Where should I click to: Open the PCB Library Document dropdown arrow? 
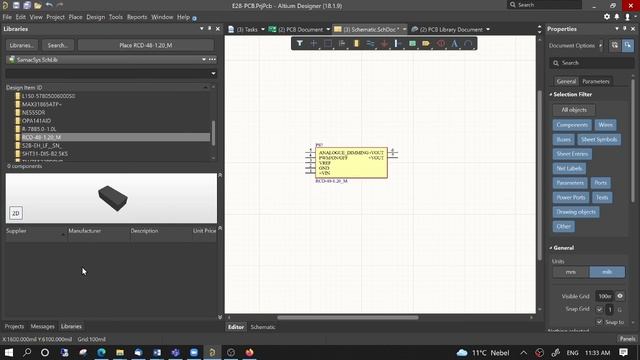click(488, 29)
